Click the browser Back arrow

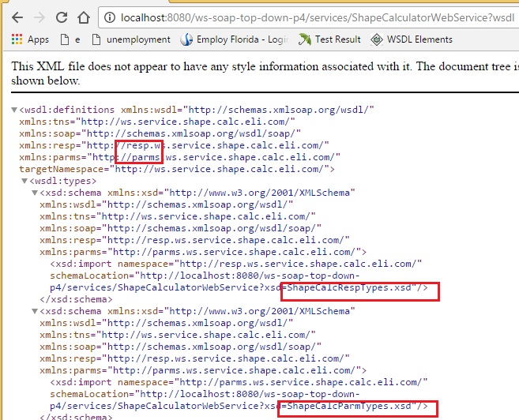pos(17,17)
